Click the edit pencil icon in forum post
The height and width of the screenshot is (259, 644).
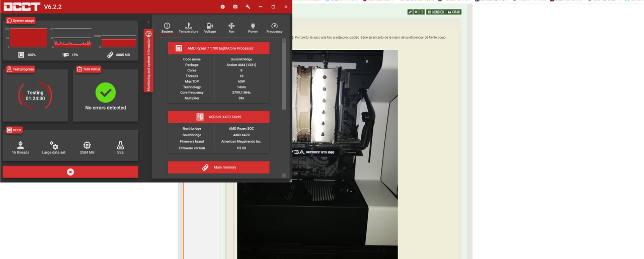click(410, 12)
